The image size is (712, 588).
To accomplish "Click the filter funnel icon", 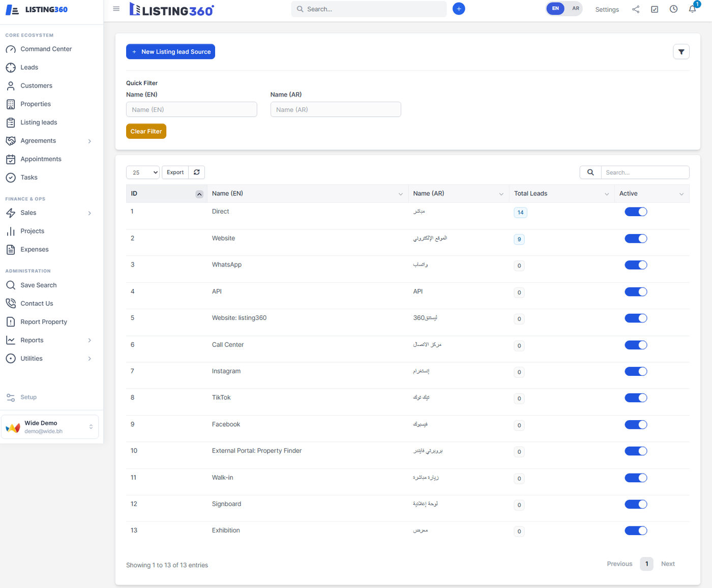I will pos(681,52).
